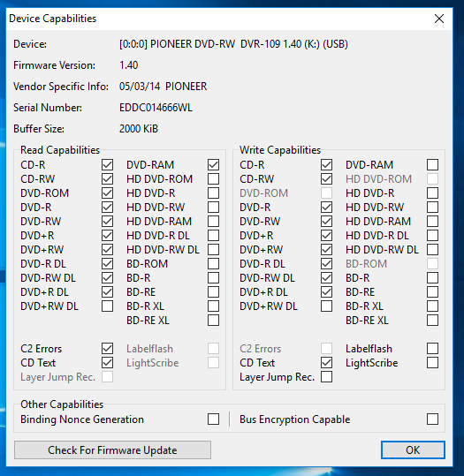The width and height of the screenshot is (464, 476).
Task: Toggle DVD+R checkbox under Write Capabilities
Action: (x=326, y=236)
